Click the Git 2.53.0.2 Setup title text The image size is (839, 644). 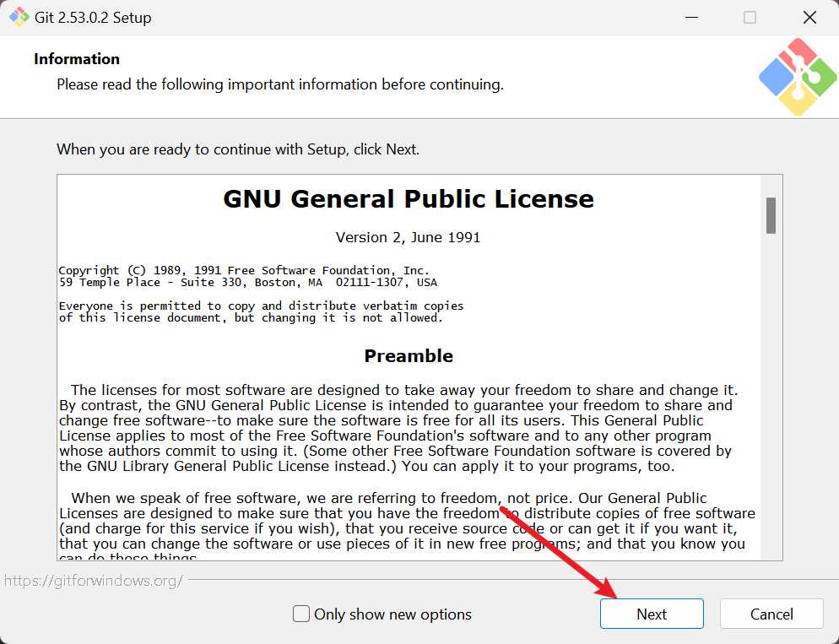click(x=94, y=18)
